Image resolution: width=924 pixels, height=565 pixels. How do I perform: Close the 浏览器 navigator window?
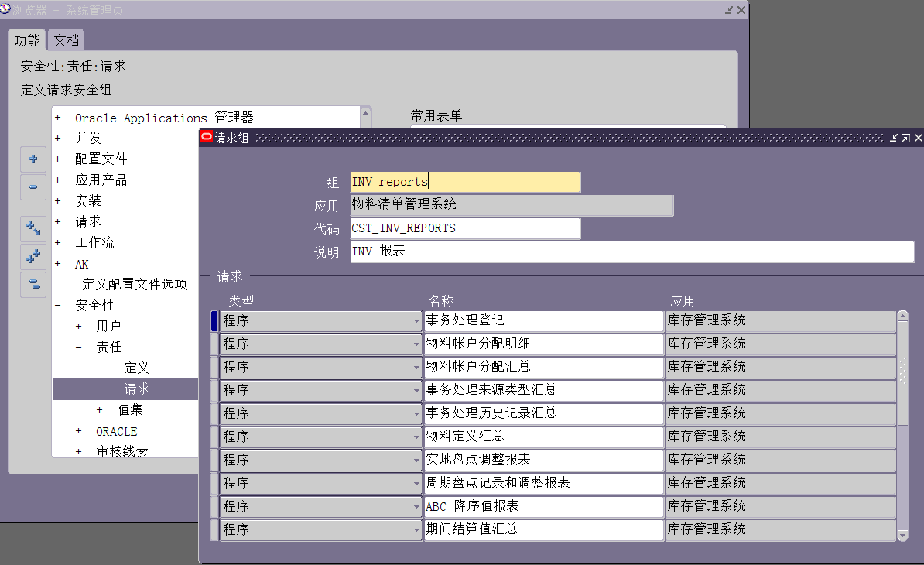click(741, 10)
